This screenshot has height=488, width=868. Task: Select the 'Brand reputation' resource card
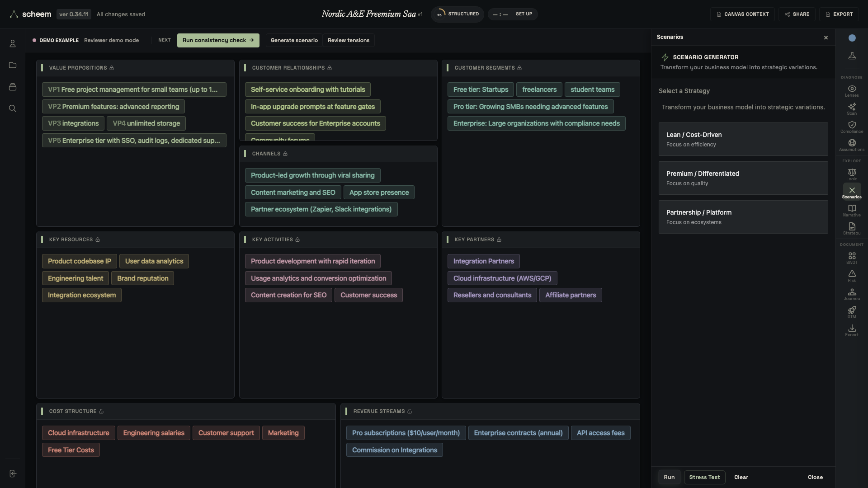(142, 278)
